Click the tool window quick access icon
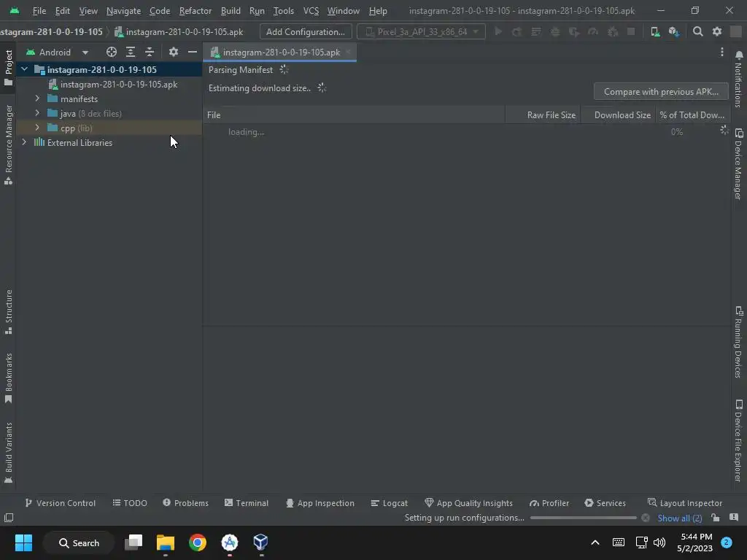The height and width of the screenshot is (560, 747). [x=9, y=518]
